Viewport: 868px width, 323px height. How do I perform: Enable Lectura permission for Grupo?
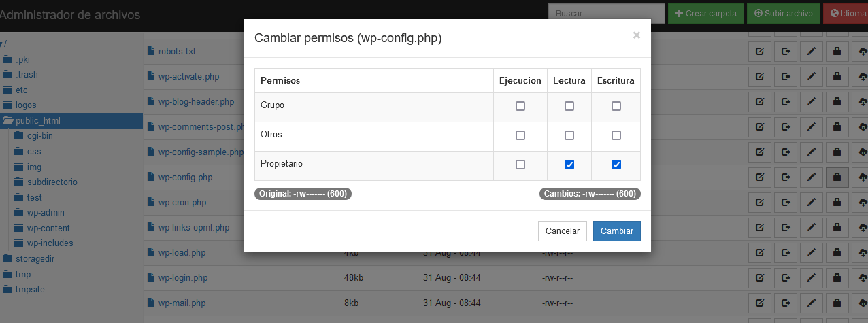(569, 106)
